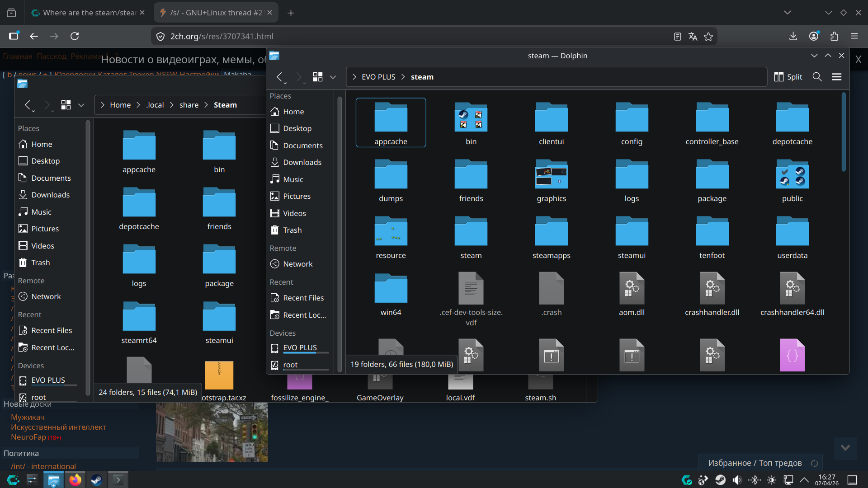Expand the breadcrumb arrow before EVO PLUS

coord(354,77)
